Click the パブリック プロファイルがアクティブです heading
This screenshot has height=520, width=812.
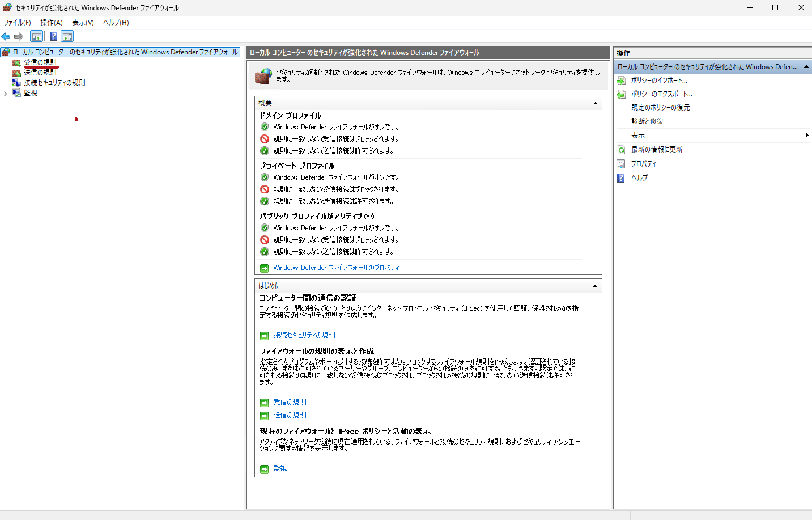pyautogui.click(x=317, y=217)
